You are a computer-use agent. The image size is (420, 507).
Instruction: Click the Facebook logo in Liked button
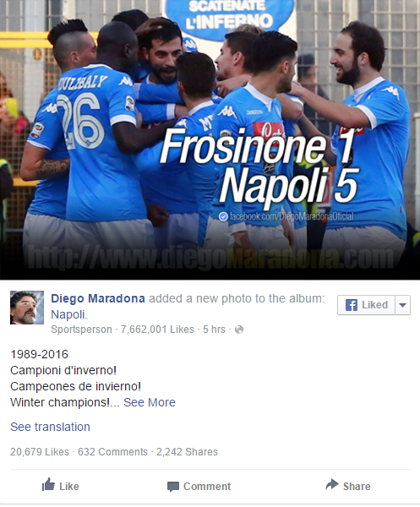click(352, 305)
